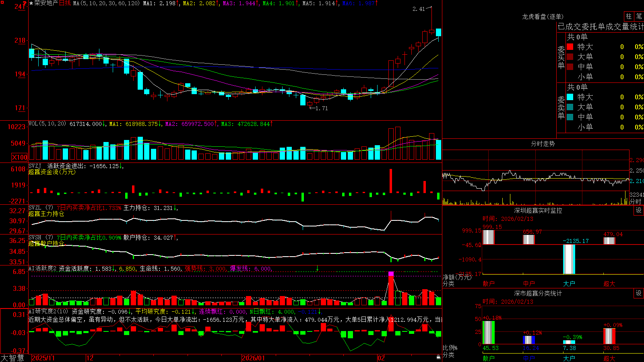Click the 大智慧 label at bottom left
Image resolution: width=644 pixels, height=362 pixels.
pos(12,358)
